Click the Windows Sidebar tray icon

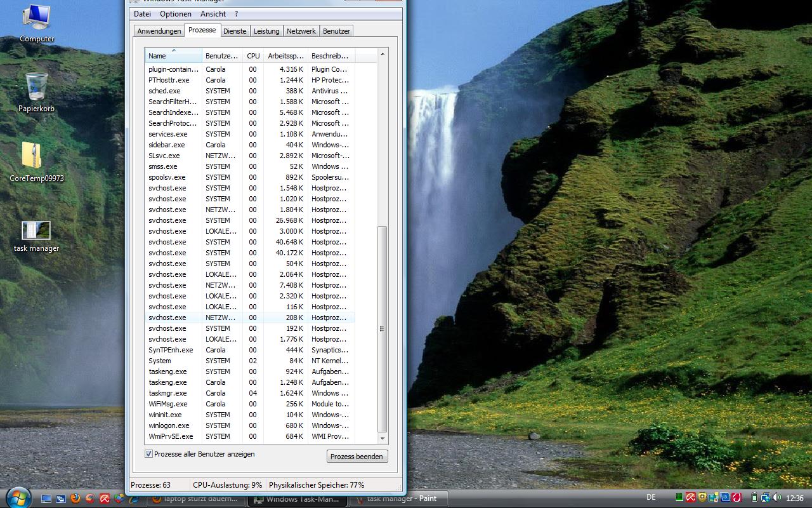(x=714, y=498)
